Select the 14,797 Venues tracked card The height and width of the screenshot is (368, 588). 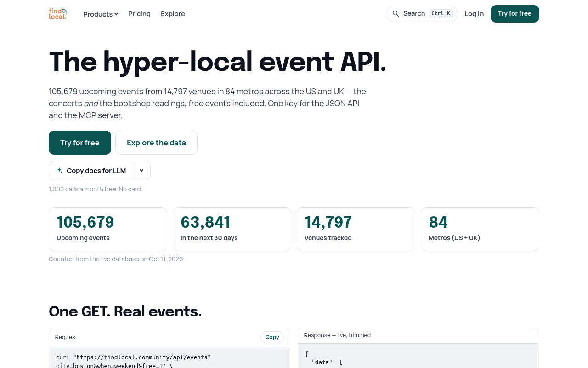(x=356, y=229)
